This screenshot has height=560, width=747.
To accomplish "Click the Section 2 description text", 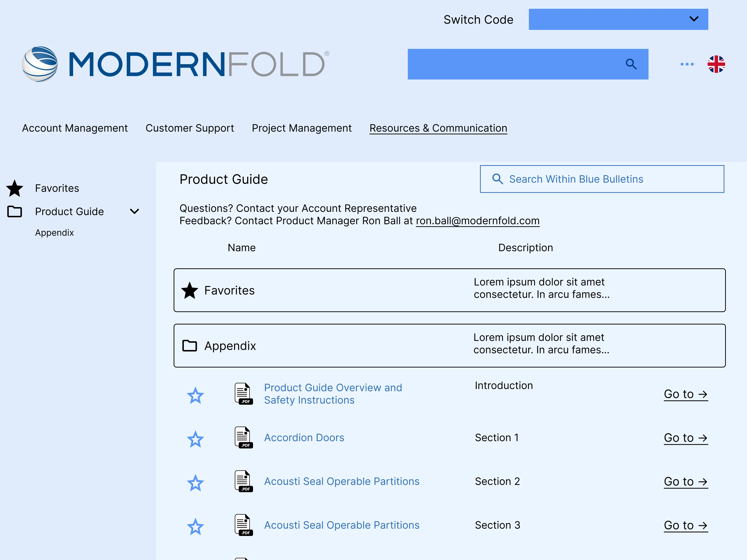I will [497, 481].
